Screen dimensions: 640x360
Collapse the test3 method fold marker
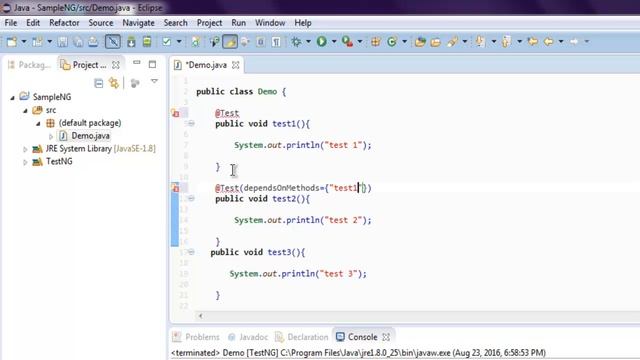[191, 252]
